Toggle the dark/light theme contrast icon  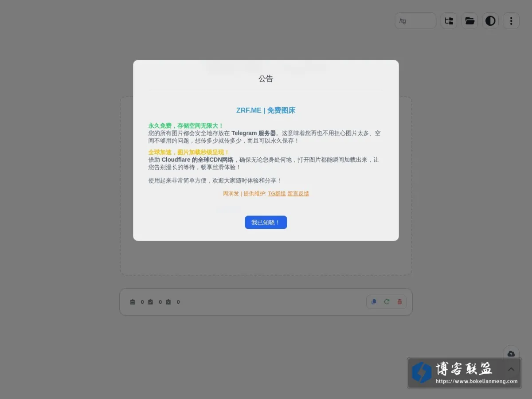tap(490, 21)
